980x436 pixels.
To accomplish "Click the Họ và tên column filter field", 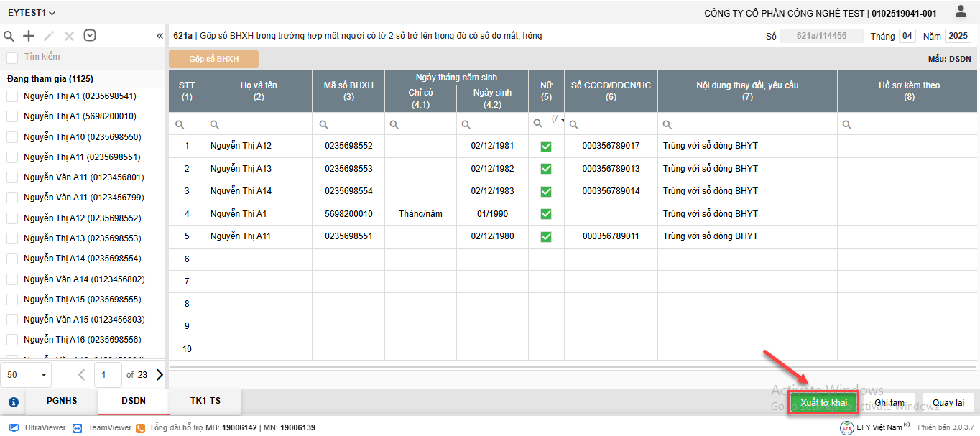I will tap(262, 124).
